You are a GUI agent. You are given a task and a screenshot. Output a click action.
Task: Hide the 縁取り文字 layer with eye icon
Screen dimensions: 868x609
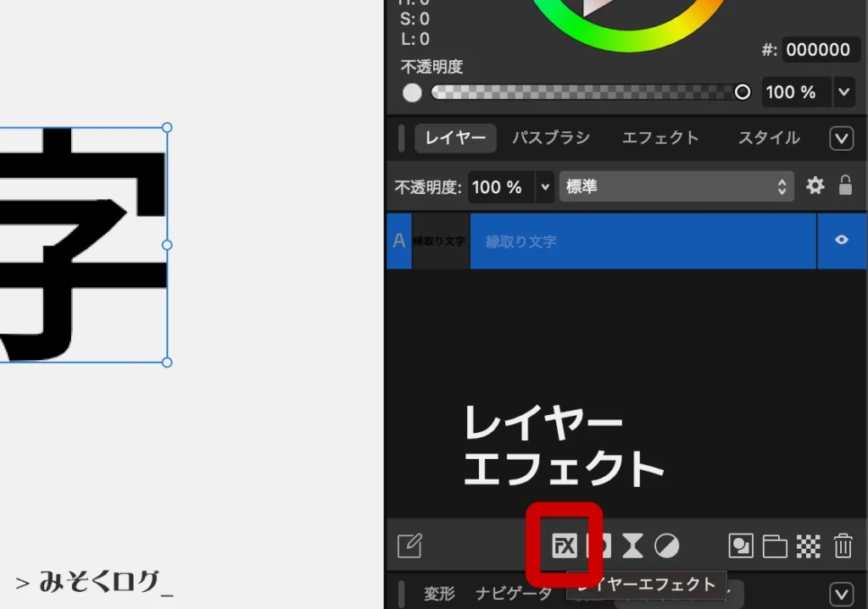pos(841,241)
